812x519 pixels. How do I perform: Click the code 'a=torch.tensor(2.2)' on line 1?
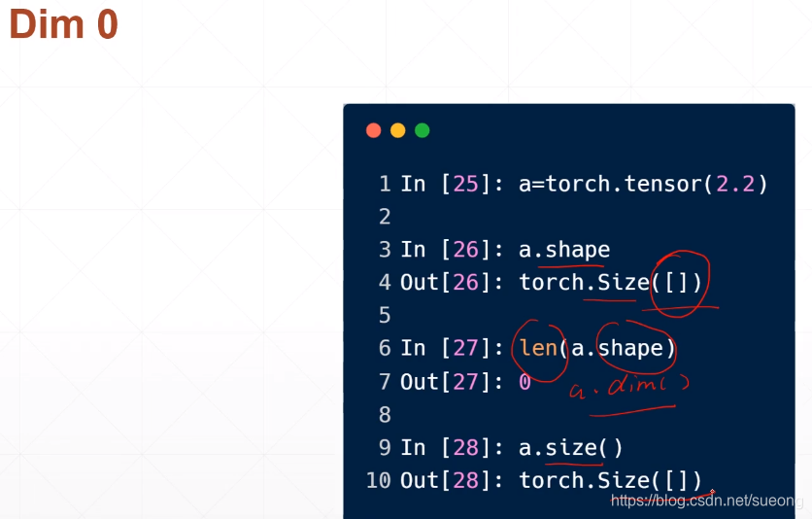(643, 184)
